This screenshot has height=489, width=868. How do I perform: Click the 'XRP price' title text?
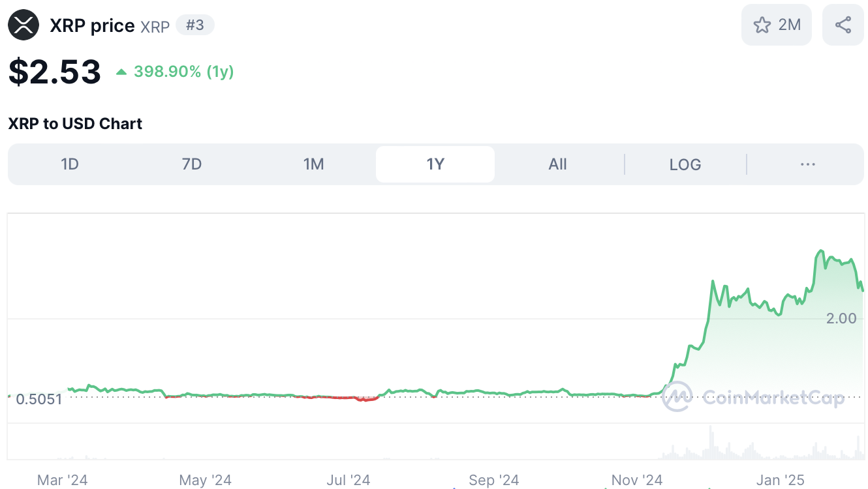point(92,26)
